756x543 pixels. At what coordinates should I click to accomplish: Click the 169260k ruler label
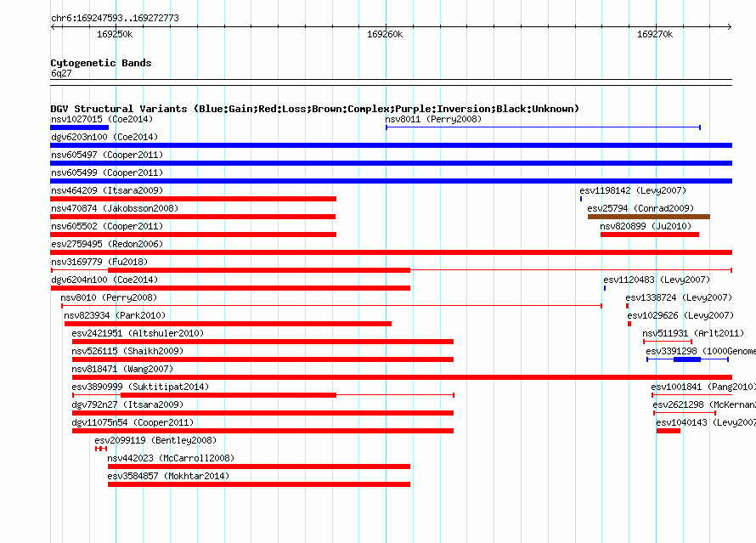[x=385, y=34]
